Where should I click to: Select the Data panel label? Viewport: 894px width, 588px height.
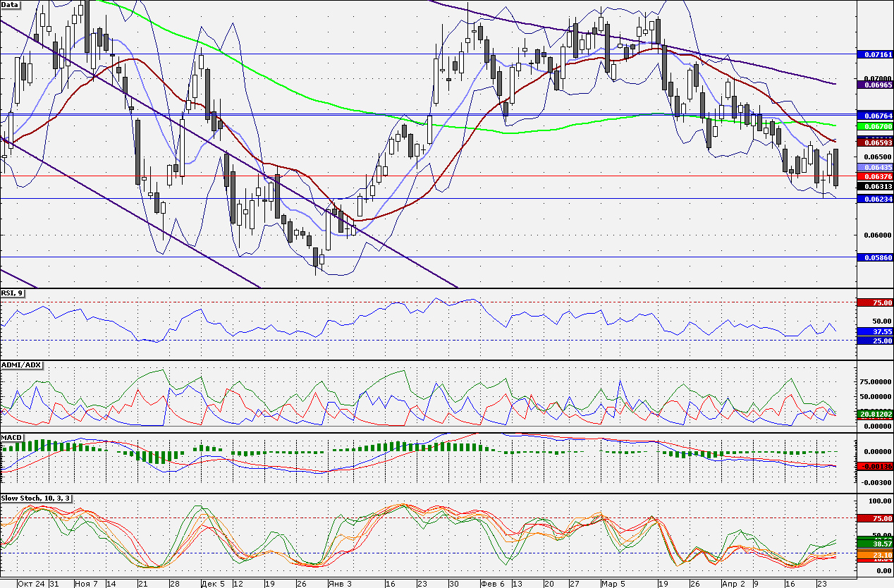(11, 4)
